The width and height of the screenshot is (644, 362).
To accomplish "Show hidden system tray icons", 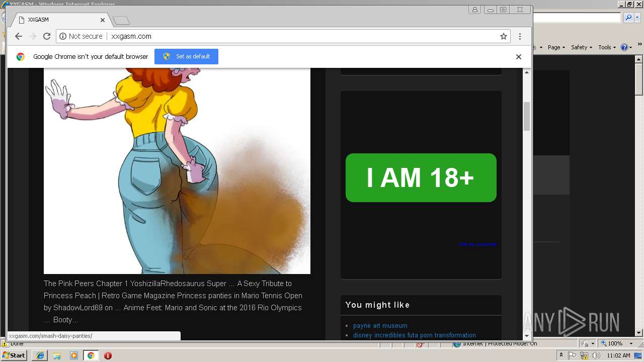I will 561,355.
